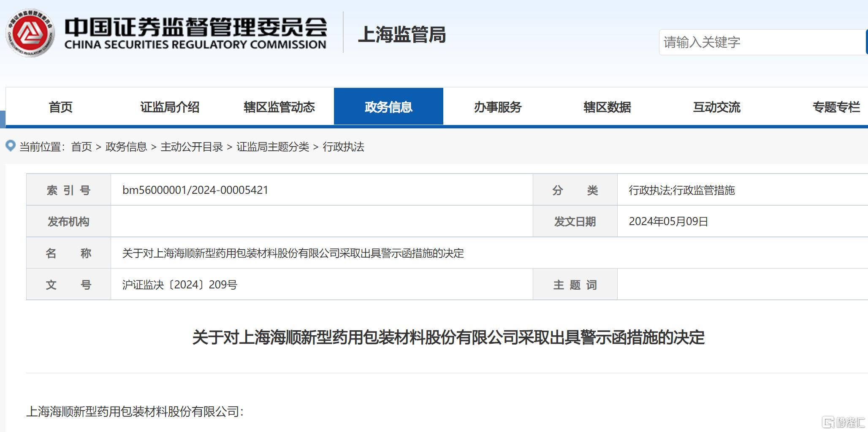Open the 辖区监管动态 navigation tab
The image size is (868, 432).
(279, 107)
